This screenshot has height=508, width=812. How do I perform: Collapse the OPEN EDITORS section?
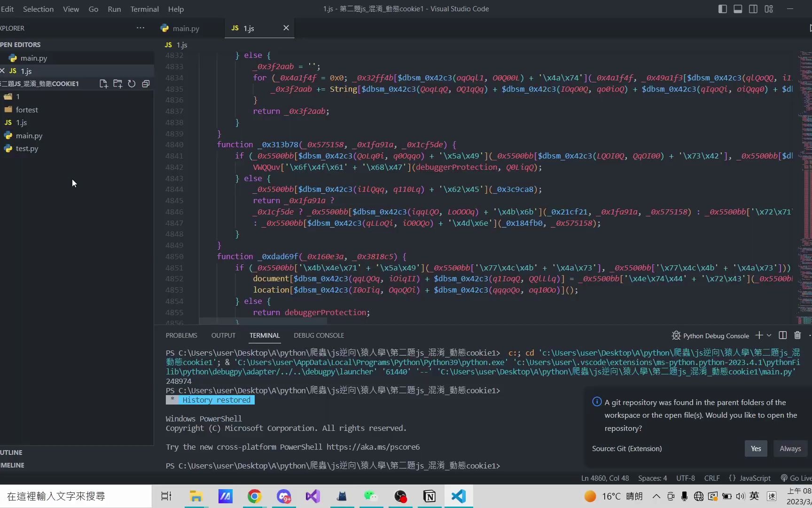21,44
